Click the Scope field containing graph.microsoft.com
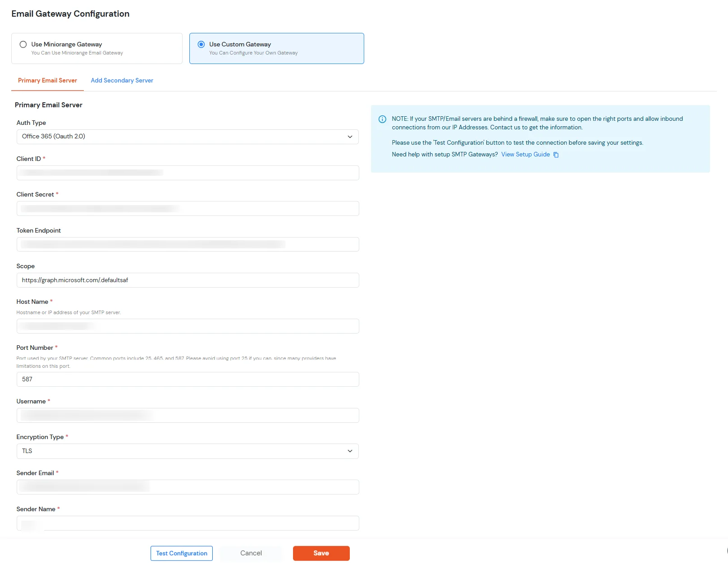 click(188, 280)
